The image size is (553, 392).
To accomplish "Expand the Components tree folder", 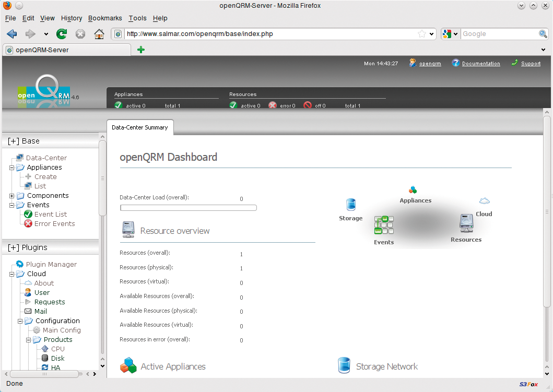I will pos(11,196).
